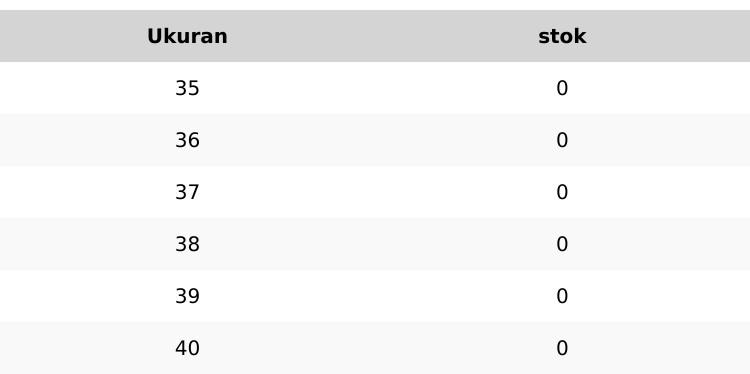Click the stok value for size 39
The height and width of the screenshot is (374, 750).
coord(562,296)
